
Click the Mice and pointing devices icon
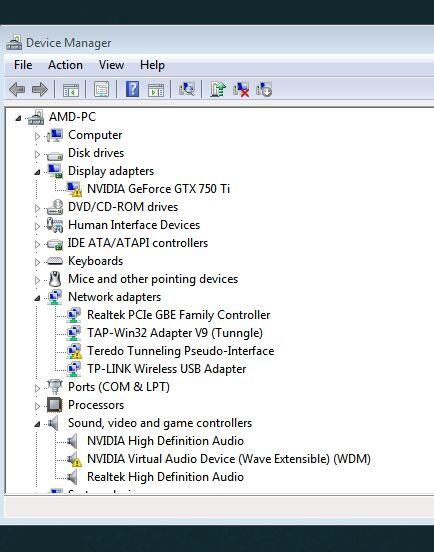[55, 279]
